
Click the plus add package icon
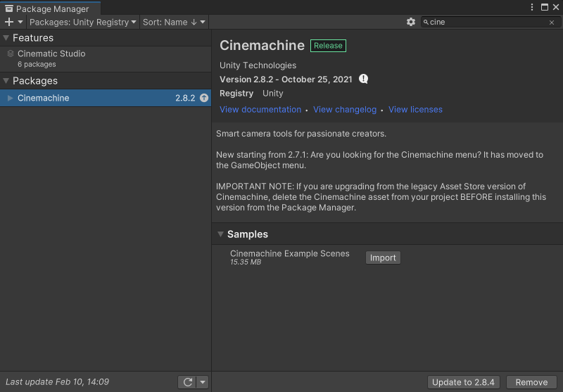[9, 23]
